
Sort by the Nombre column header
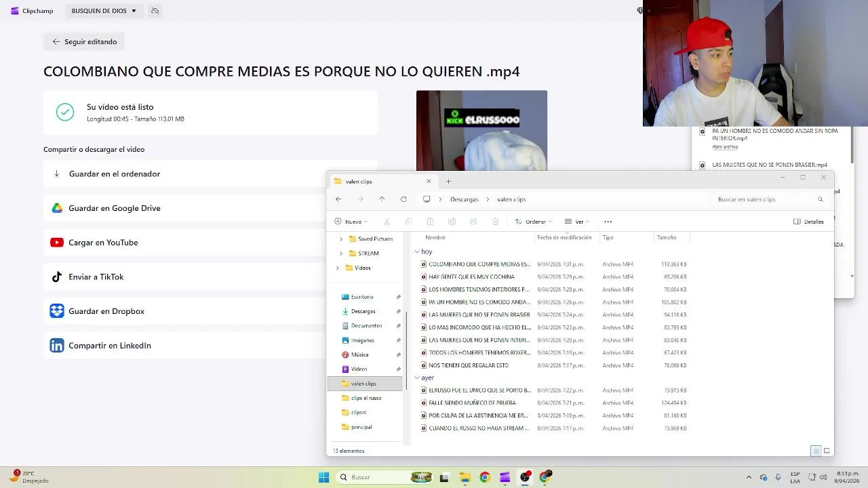coord(435,237)
